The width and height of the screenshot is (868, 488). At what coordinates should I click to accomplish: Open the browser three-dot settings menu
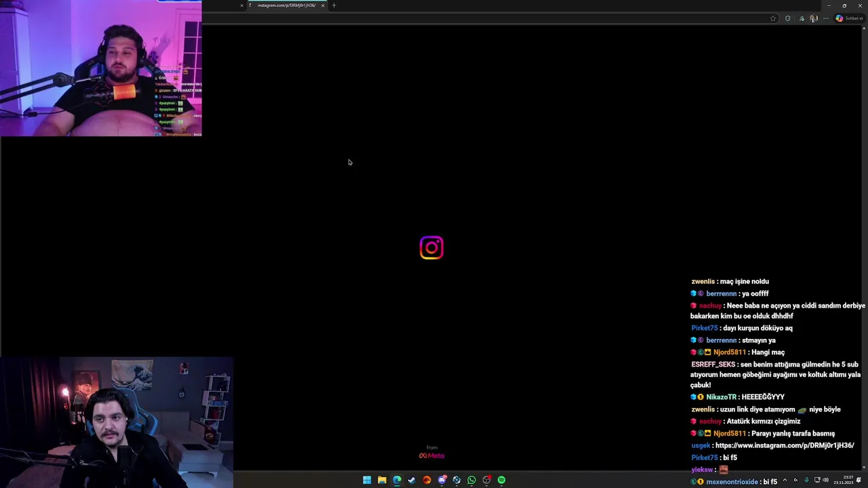[825, 18]
